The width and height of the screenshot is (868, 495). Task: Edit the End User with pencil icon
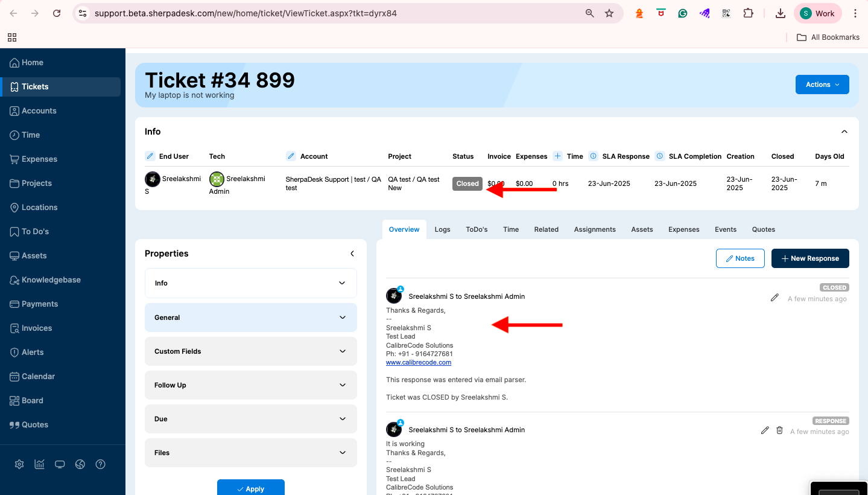click(x=150, y=156)
